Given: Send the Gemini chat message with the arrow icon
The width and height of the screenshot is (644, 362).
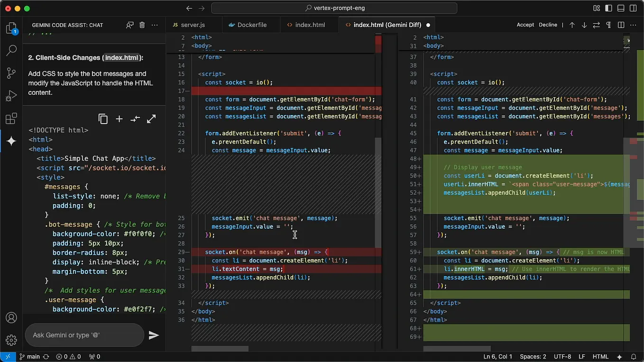Looking at the screenshot, I should point(154,335).
